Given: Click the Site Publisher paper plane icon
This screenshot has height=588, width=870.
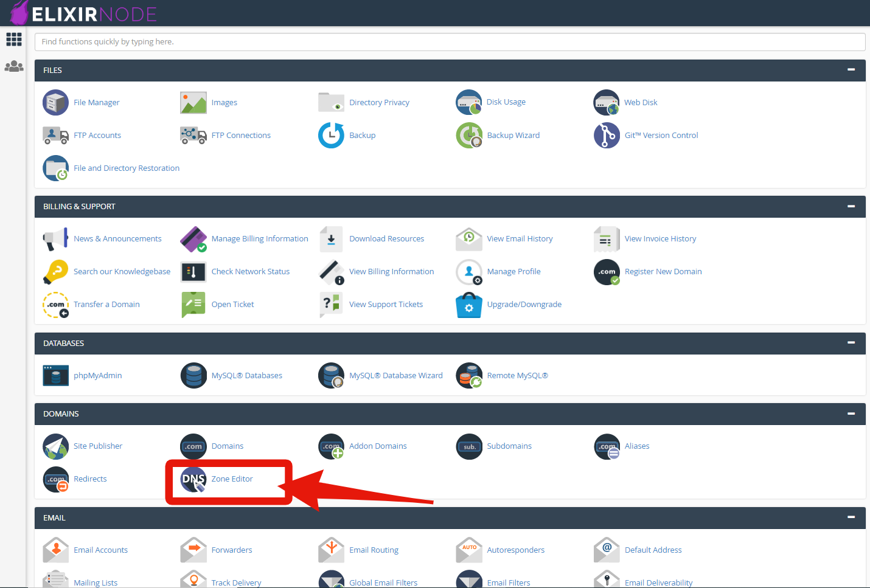Looking at the screenshot, I should (x=55, y=446).
